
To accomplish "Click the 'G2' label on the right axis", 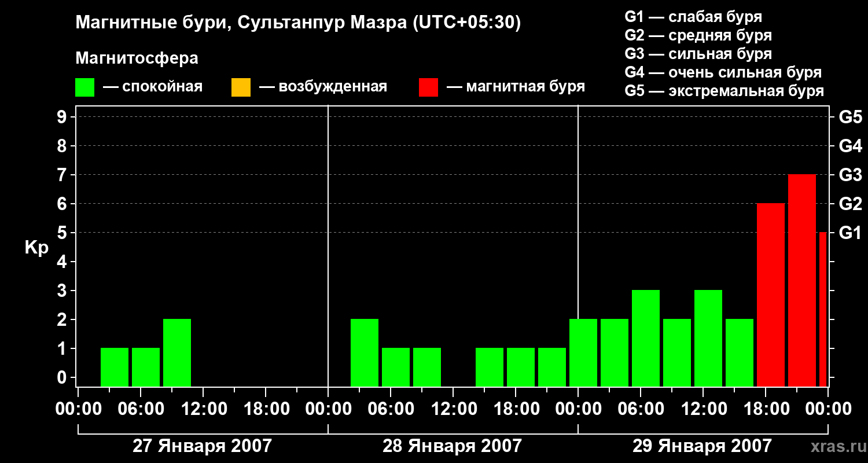I will (850, 204).
